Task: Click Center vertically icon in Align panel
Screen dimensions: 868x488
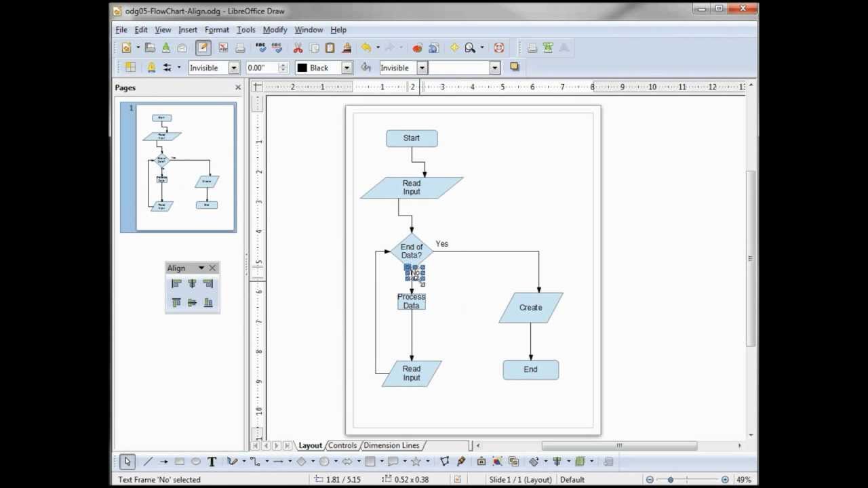Action: point(193,302)
